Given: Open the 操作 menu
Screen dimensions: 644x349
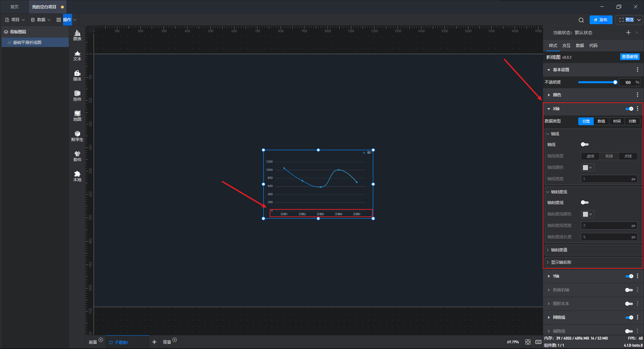Looking at the screenshot, I should click(x=66, y=20).
